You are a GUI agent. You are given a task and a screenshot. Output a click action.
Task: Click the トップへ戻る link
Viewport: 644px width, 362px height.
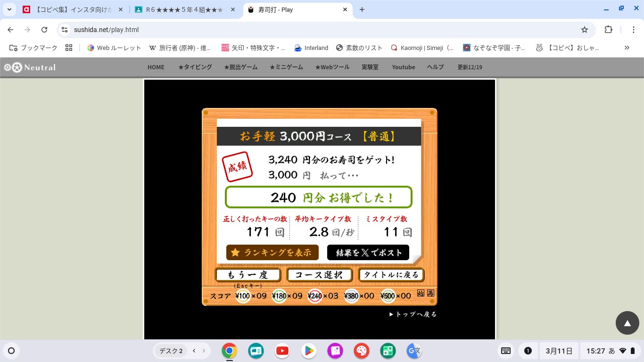pos(413,314)
